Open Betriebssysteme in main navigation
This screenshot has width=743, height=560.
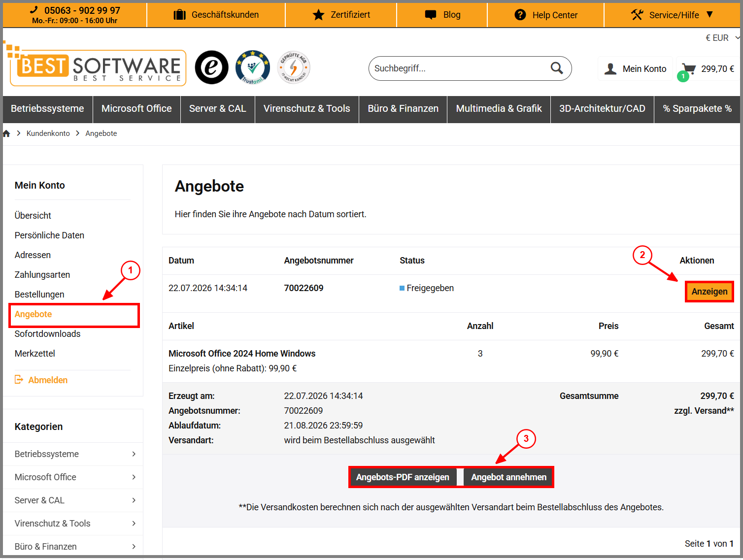coord(47,109)
